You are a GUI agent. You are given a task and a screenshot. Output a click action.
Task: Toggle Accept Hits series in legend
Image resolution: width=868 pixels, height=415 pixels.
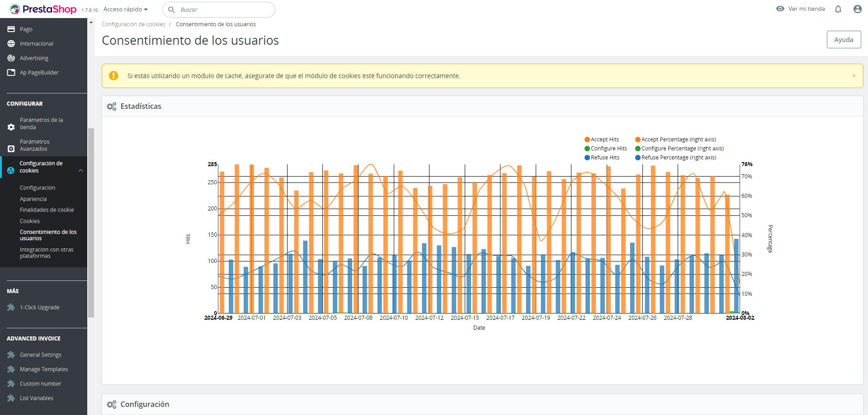click(x=602, y=140)
